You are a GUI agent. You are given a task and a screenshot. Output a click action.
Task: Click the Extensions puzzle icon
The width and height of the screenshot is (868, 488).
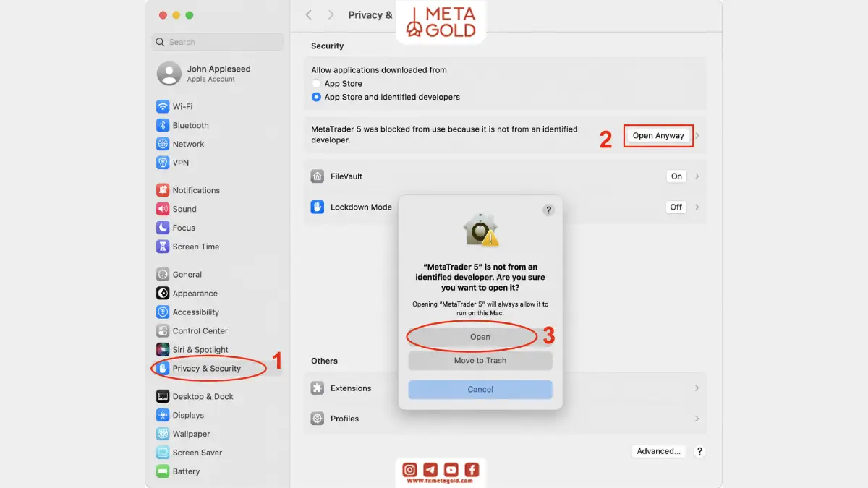tap(318, 388)
